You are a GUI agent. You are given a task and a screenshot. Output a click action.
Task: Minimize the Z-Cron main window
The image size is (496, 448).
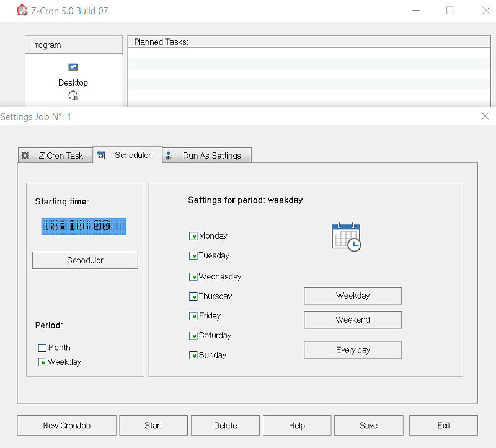415,11
